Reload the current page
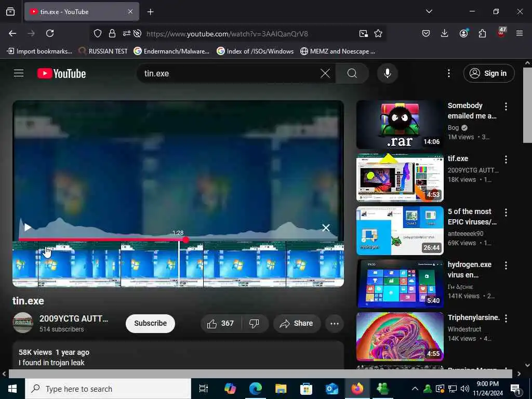 click(50, 33)
